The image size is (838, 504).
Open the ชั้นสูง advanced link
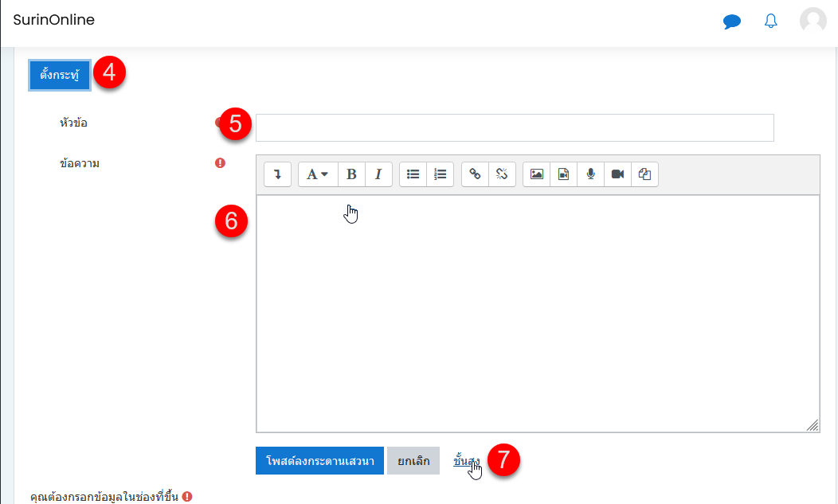[466, 461]
